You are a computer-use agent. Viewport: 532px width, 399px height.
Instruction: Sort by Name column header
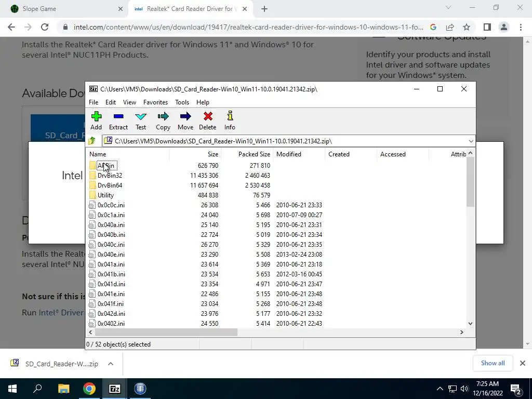[x=128, y=154]
